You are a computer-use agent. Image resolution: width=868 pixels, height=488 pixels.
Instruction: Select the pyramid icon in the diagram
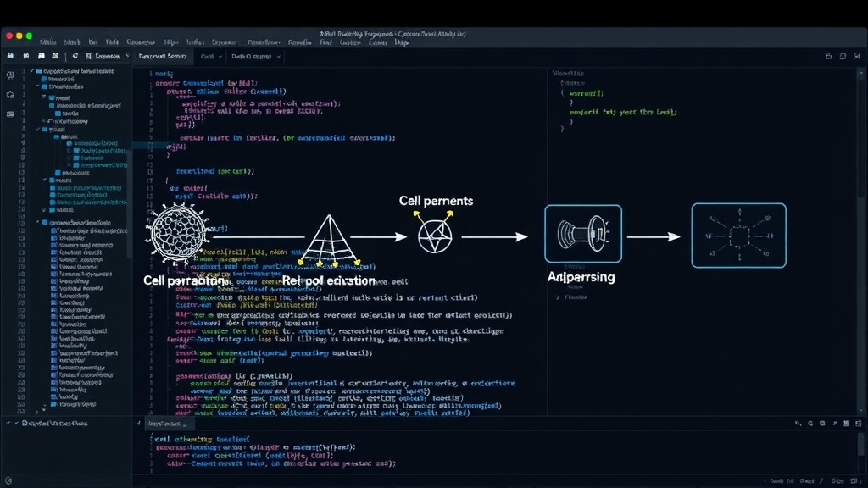tap(329, 240)
